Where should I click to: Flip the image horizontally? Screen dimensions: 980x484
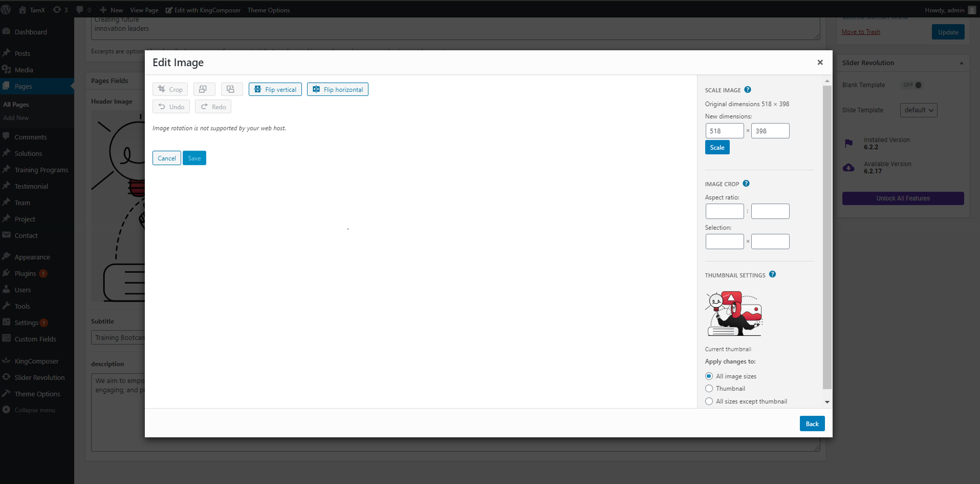coord(338,89)
